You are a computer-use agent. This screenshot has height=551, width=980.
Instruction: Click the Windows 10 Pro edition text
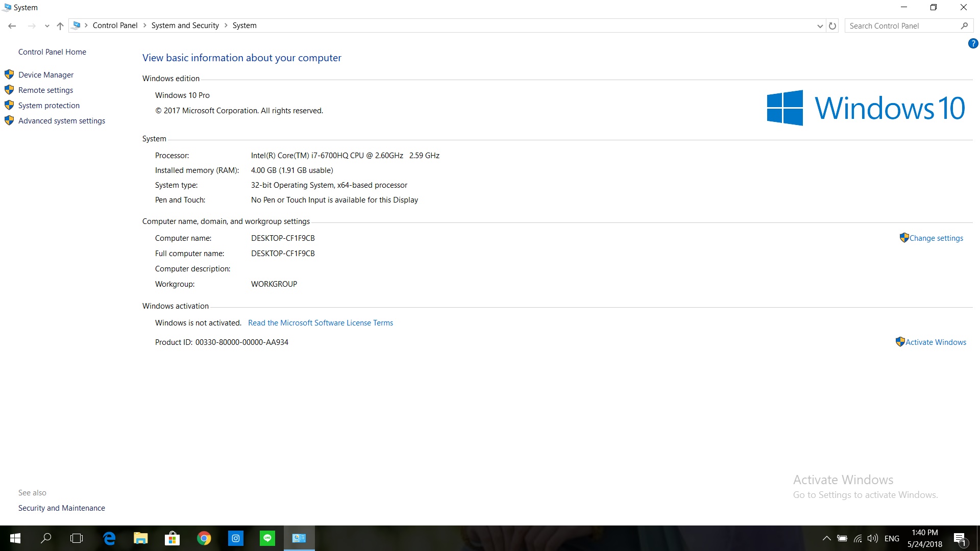(182, 95)
